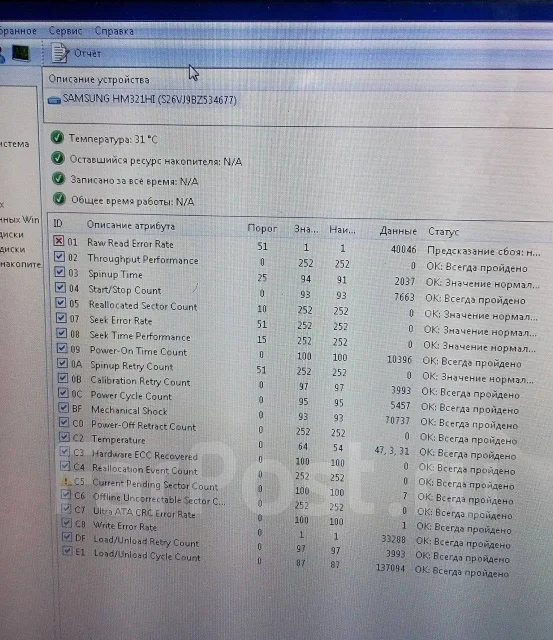Toggle the failed checkbox for Raw Read Error Rate
Screen dimensions: 553x640
pyautogui.click(x=59, y=241)
